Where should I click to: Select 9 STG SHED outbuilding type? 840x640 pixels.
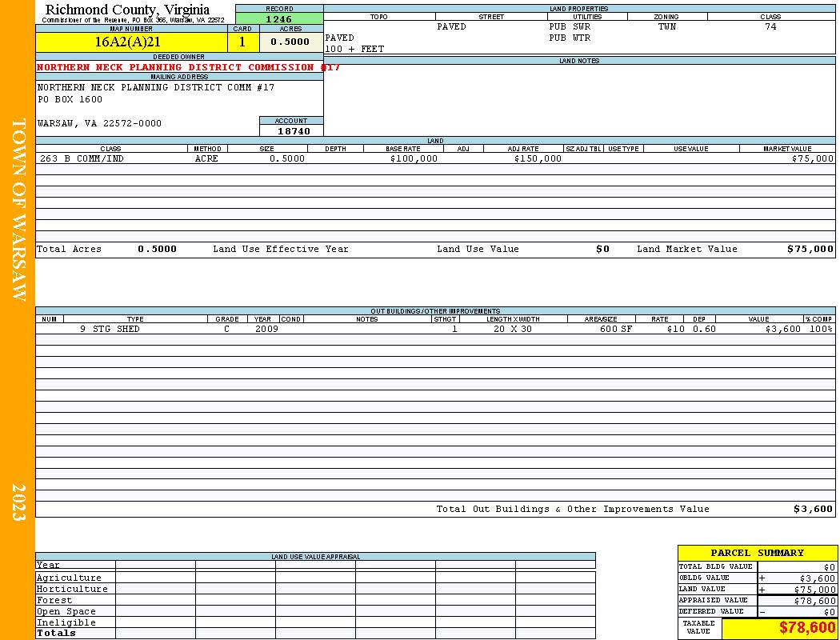(110, 329)
